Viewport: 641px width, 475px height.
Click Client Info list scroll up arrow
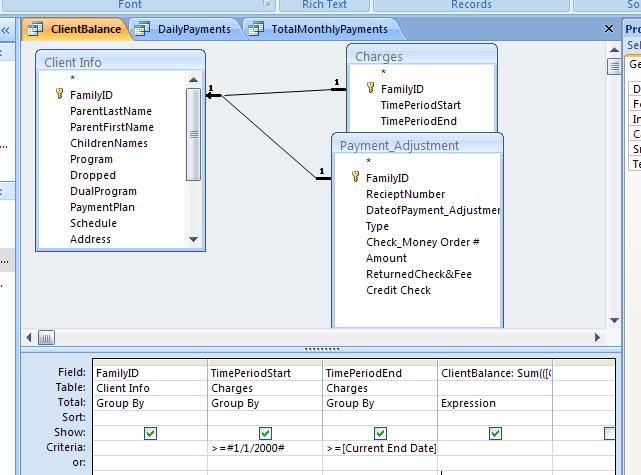click(193, 80)
